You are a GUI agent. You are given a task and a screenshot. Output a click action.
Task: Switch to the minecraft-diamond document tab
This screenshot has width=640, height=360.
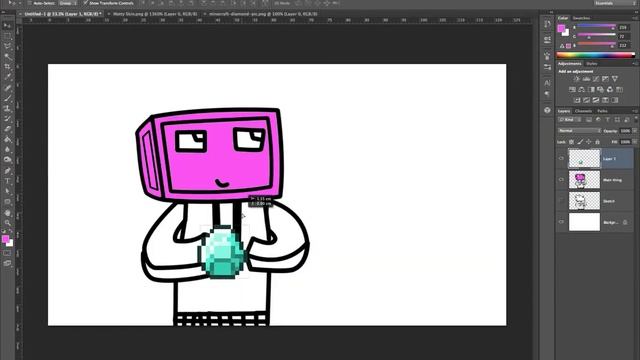click(263, 14)
